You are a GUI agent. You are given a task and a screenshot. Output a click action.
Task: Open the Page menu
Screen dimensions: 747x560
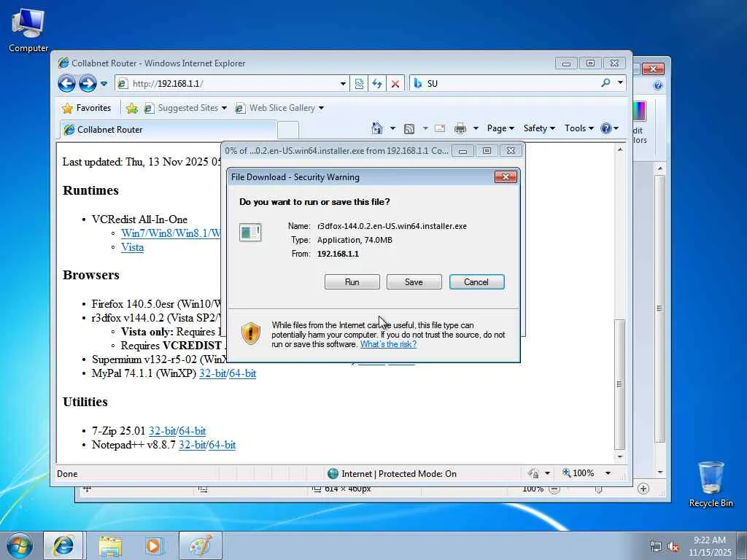[500, 128]
